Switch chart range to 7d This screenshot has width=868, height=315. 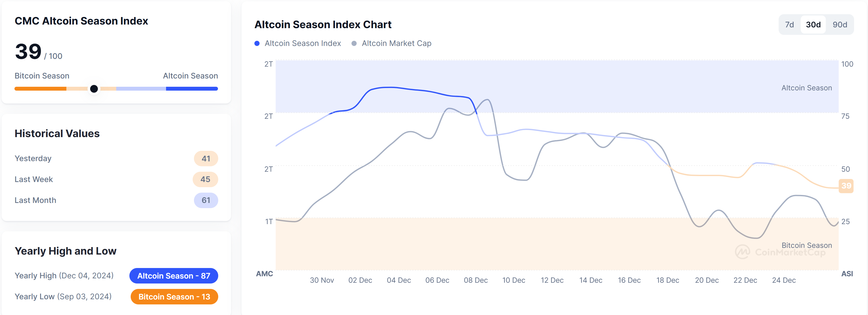[x=789, y=25]
